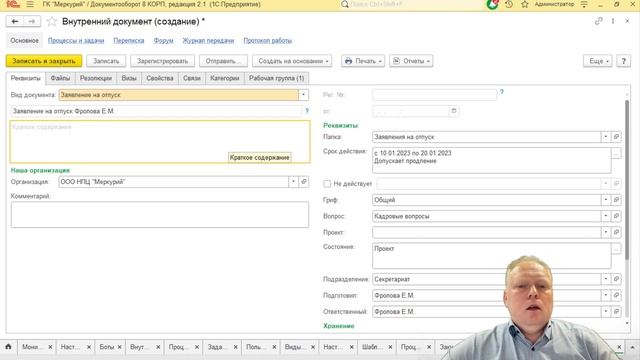Expand the Подготовил dropdown

606,295
